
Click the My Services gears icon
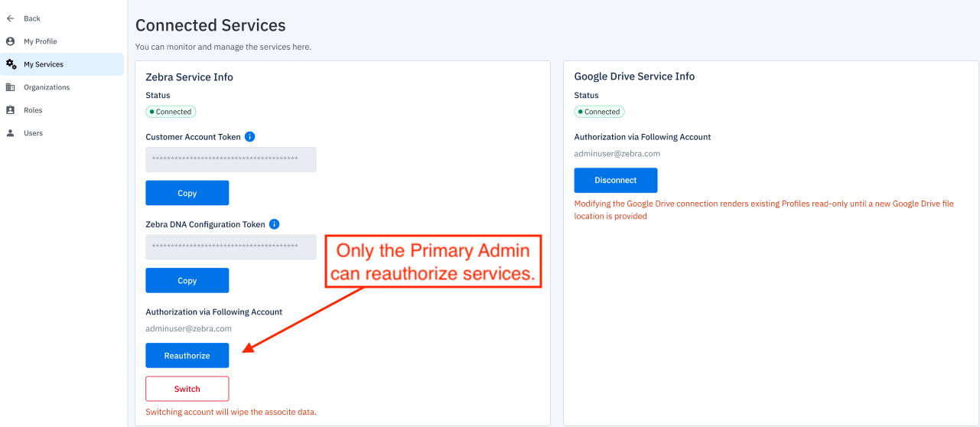click(x=11, y=64)
